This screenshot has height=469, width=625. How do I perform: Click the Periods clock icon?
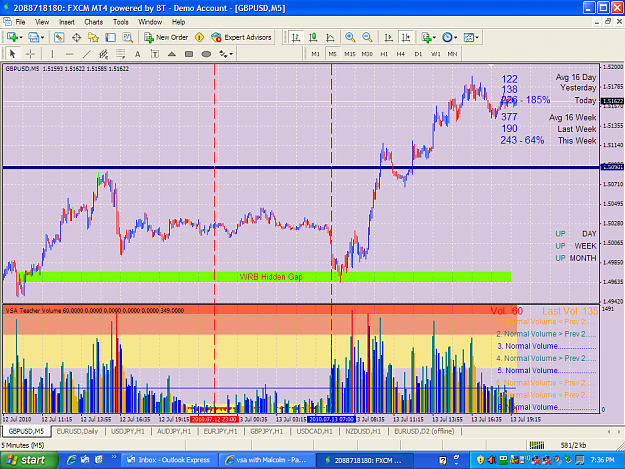(x=447, y=37)
